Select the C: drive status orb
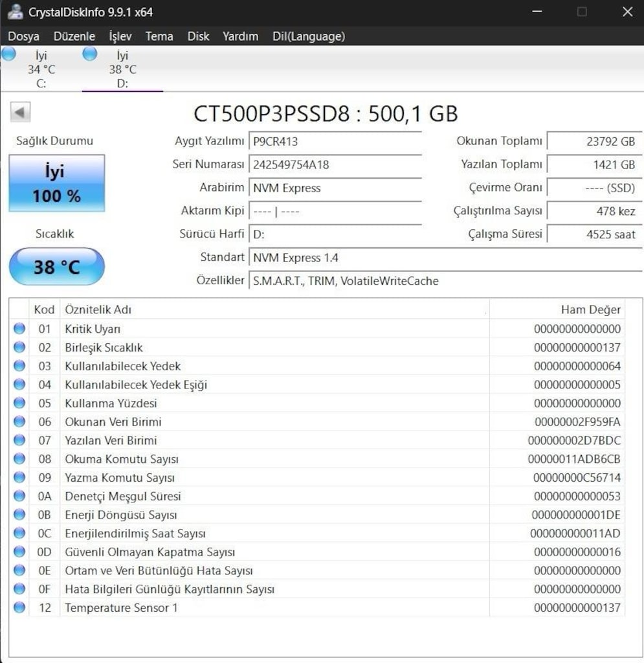 [8, 54]
